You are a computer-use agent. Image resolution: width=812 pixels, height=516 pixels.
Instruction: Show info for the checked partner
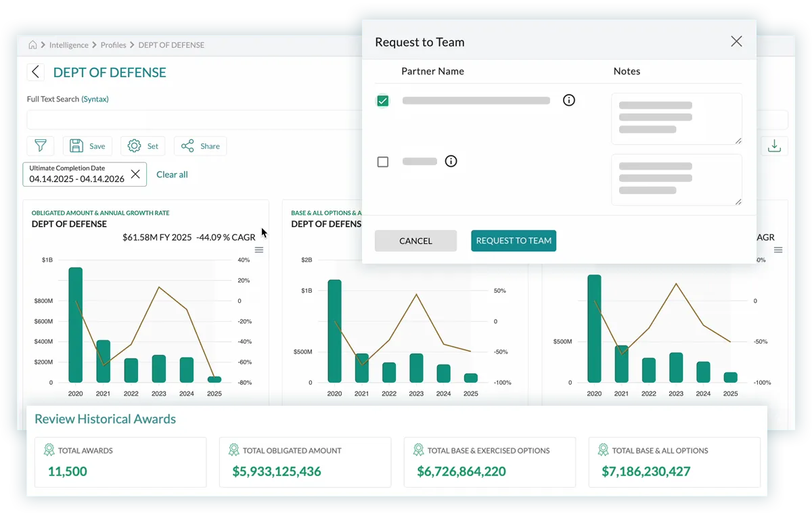(569, 100)
